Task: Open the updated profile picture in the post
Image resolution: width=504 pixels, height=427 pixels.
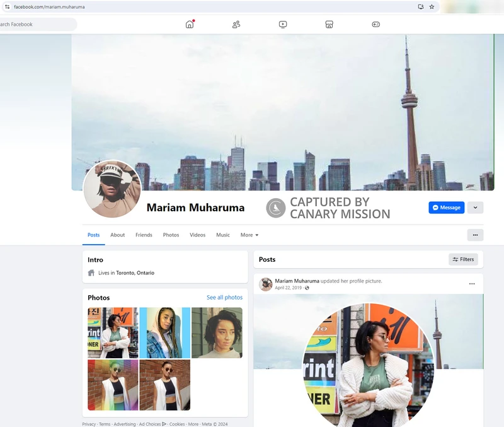Action: 369,365
